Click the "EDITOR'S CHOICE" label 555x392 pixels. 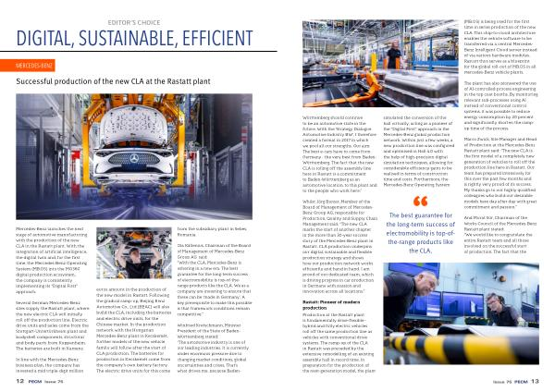pos(134,22)
